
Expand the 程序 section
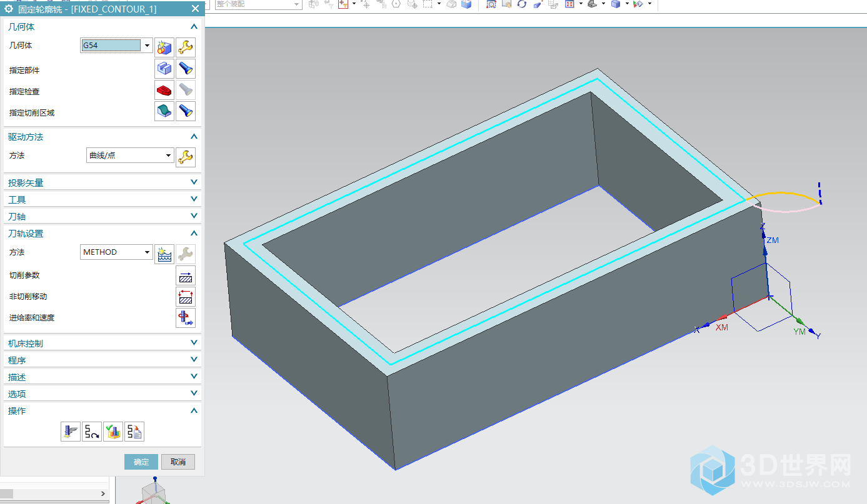[194, 360]
